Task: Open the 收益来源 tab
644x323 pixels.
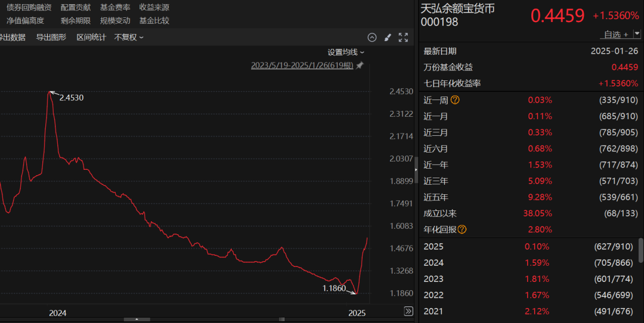Action: [154, 7]
